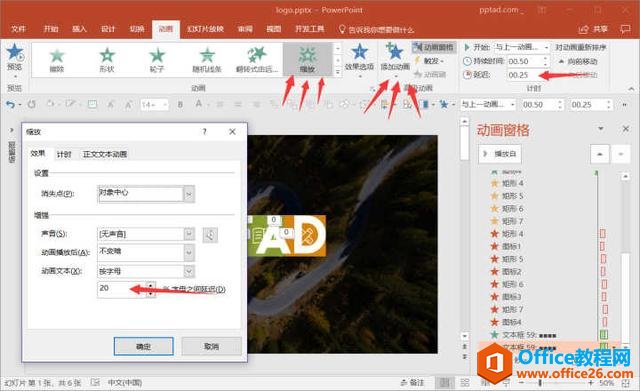Click the 告诉我 tell me search box
The width and height of the screenshot is (640, 391).
(376, 30)
